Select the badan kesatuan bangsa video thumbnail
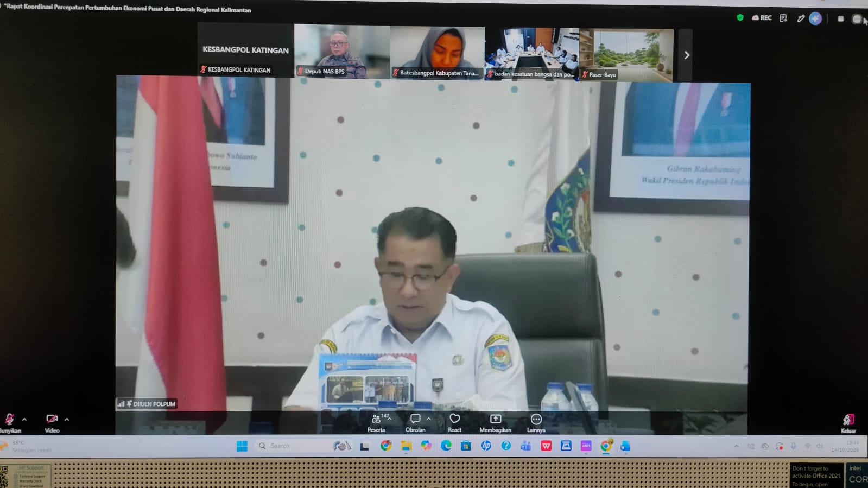Image resolution: width=868 pixels, height=488 pixels. coord(532,54)
